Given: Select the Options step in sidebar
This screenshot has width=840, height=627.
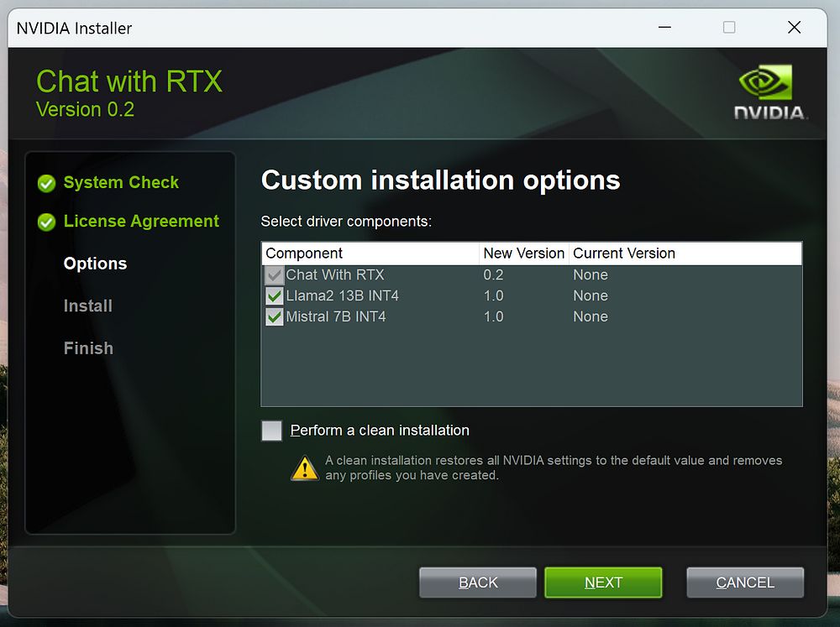Looking at the screenshot, I should click(96, 264).
